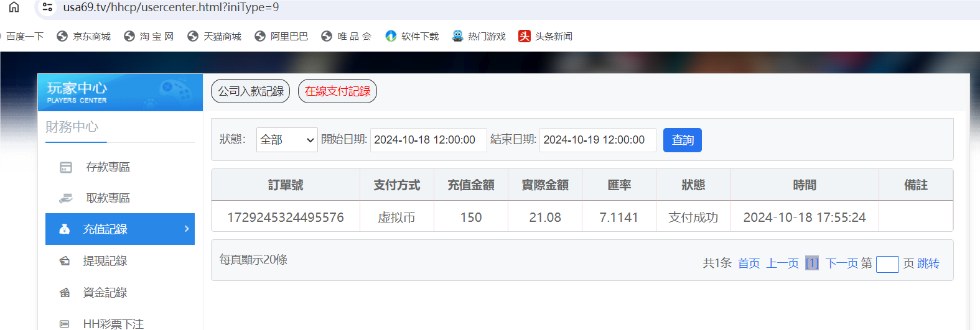The width and height of the screenshot is (980, 330).
Task: Click the chevron arrow on 充值記錄
Action: coord(186,229)
